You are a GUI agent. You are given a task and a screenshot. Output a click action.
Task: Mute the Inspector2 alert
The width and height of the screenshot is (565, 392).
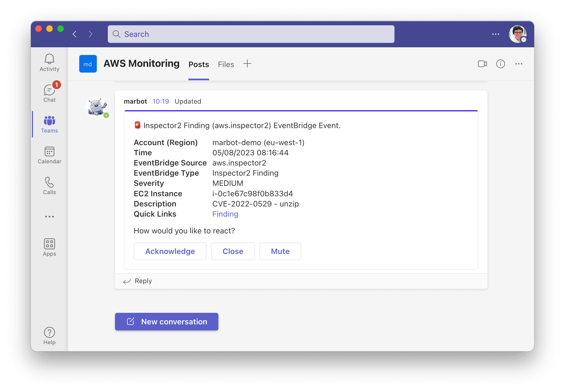[x=280, y=251]
